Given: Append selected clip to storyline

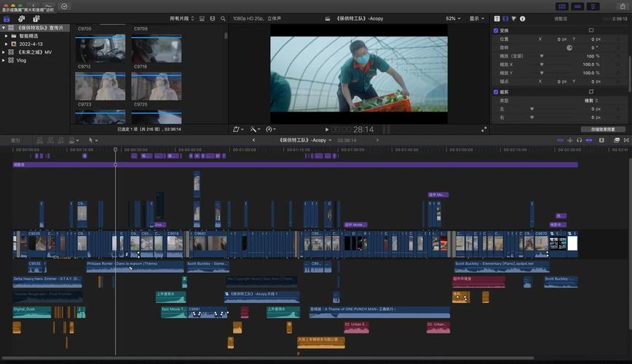Looking at the screenshot, I should pos(61,141).
